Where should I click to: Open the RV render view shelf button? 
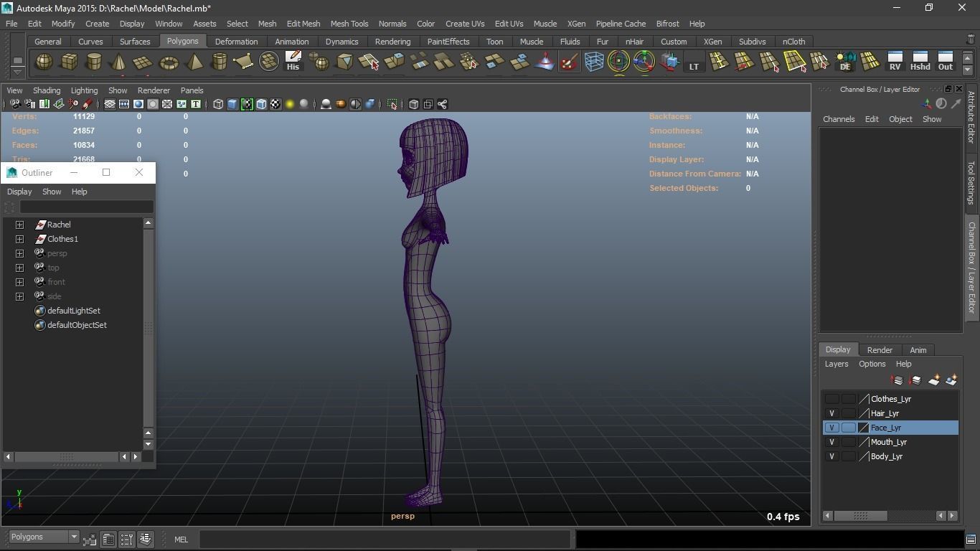tap(895, 62)
